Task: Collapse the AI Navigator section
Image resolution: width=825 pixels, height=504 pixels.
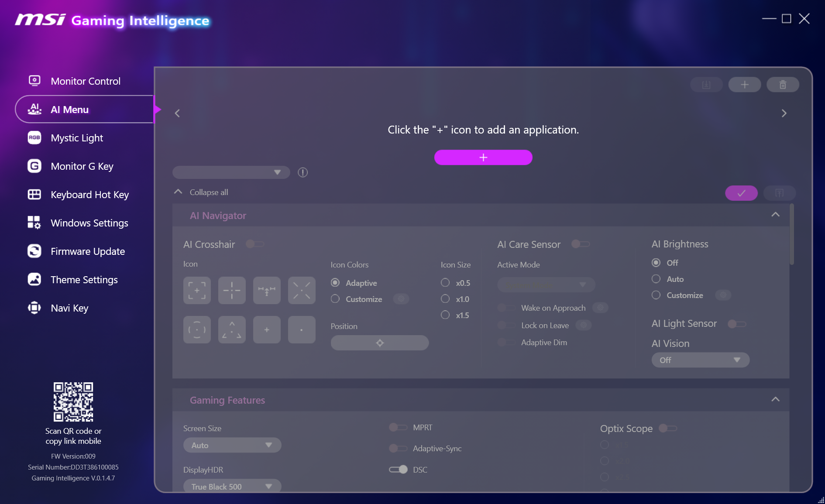Action: pos(776,215)
